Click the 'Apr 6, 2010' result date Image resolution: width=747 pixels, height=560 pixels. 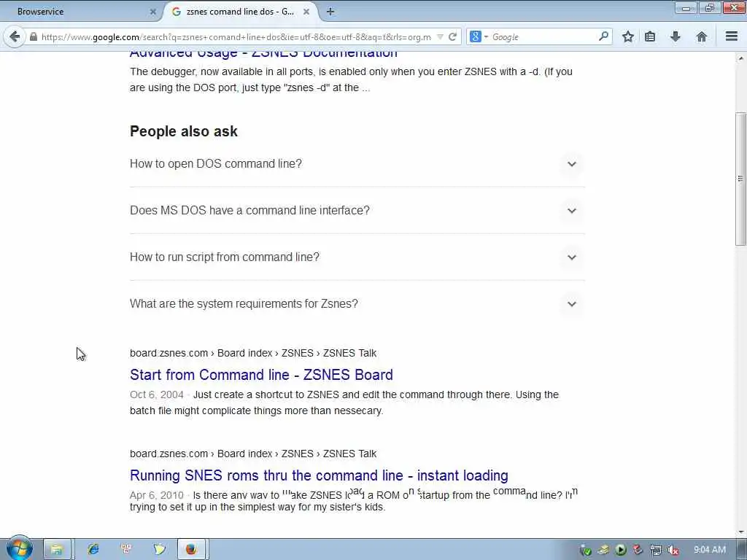tap(156, 495)
